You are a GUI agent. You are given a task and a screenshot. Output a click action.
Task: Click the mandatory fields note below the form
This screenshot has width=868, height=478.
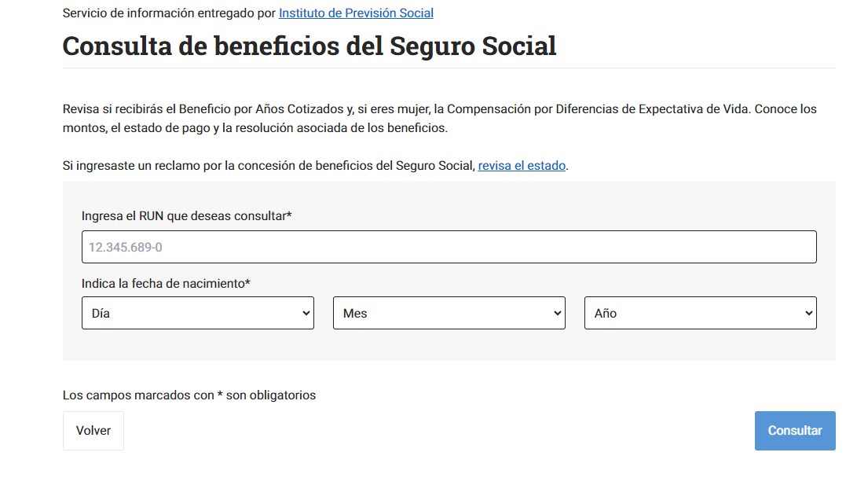189,395
